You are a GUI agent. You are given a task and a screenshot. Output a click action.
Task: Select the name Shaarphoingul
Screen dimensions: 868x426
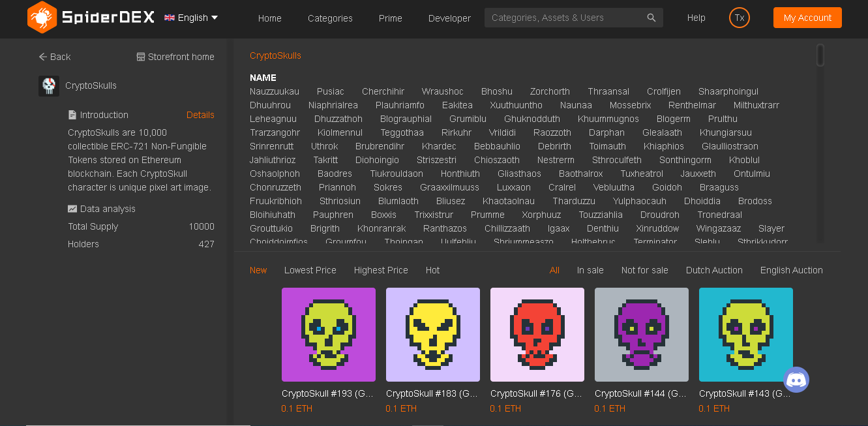point(728,91)
